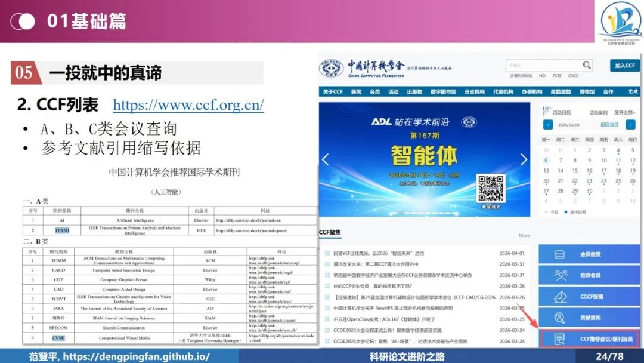Screen dimensions: 644x363
Task: Show previous banner slide with left arrow
Action: pyautogui.click(x=326, y=159)
